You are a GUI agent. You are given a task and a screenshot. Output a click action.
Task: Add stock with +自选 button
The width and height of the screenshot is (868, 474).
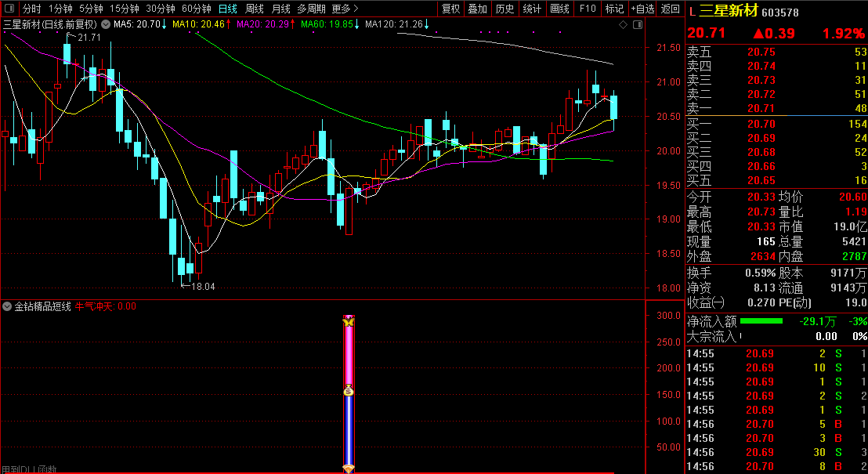click(642, 9)
